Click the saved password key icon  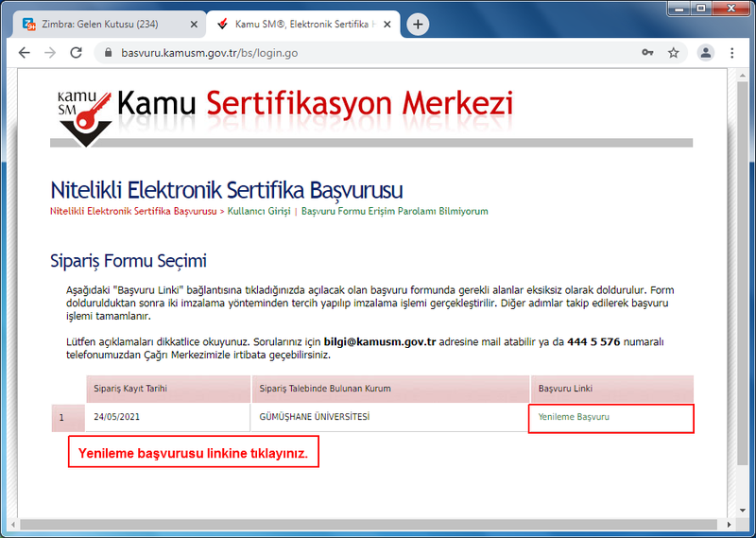[x=647, y=53]
